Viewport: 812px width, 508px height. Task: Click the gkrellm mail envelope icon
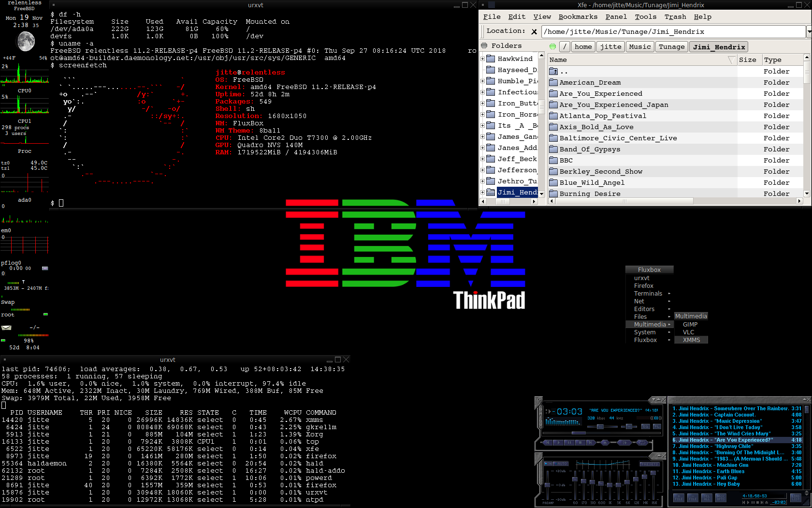click(6, 328)
